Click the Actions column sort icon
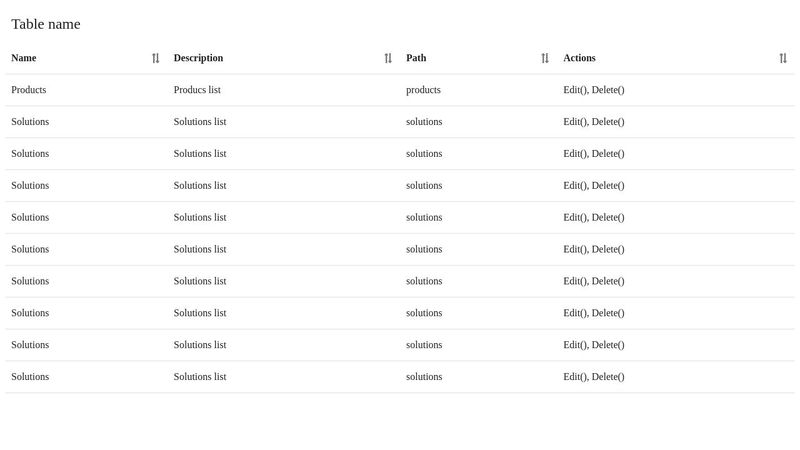Image resolution: width=800 pixels, height=450 pixels. coord(783,58)
